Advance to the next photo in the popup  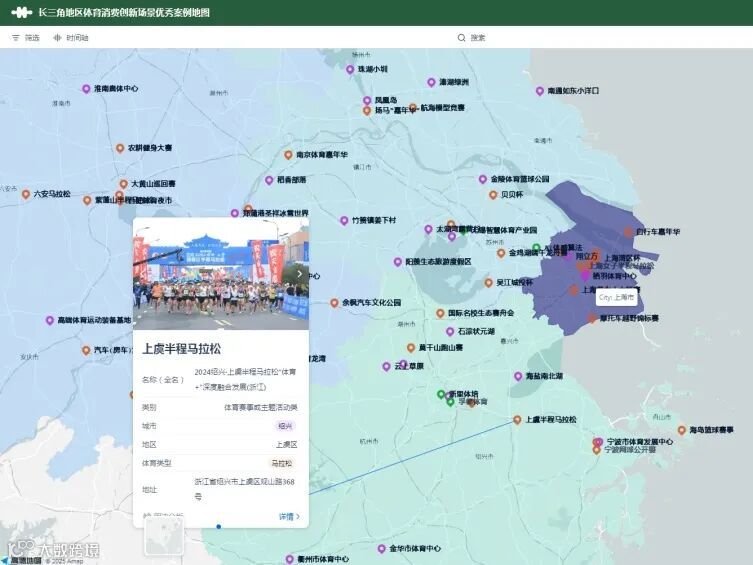[299, 274]
